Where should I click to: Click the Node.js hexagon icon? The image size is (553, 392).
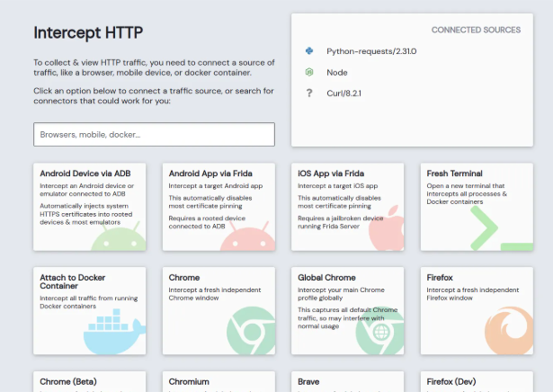[x=309, y=72]
